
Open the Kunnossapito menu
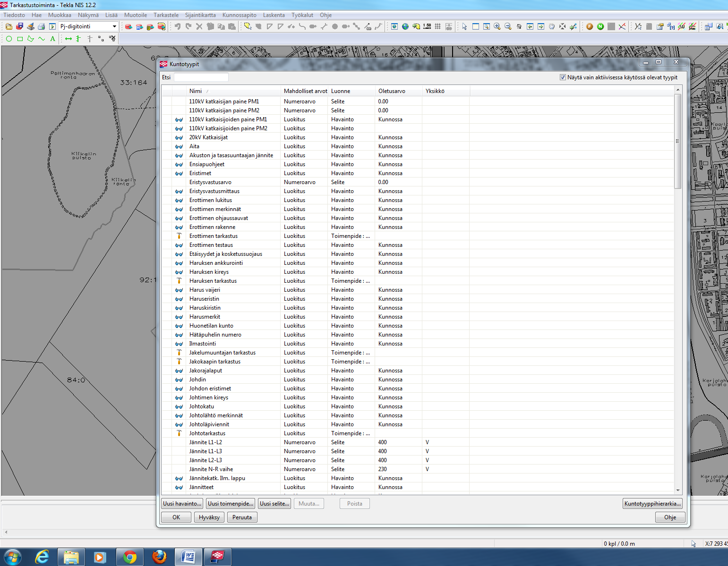[x=240, y=15]
